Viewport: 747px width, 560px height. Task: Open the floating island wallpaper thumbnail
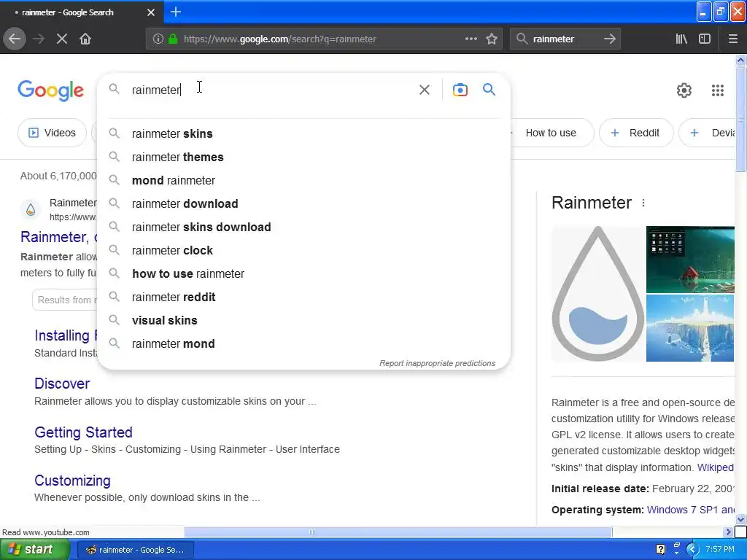[690, 328]
